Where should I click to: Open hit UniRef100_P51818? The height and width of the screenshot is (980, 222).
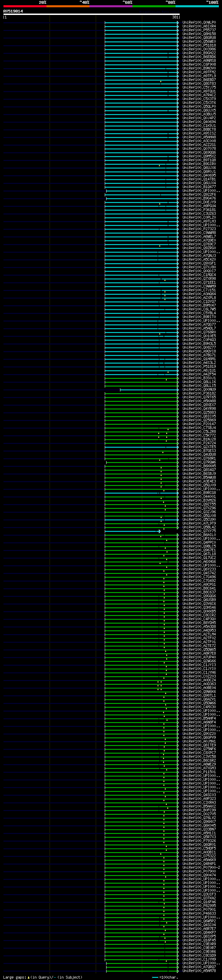(199, 45)
